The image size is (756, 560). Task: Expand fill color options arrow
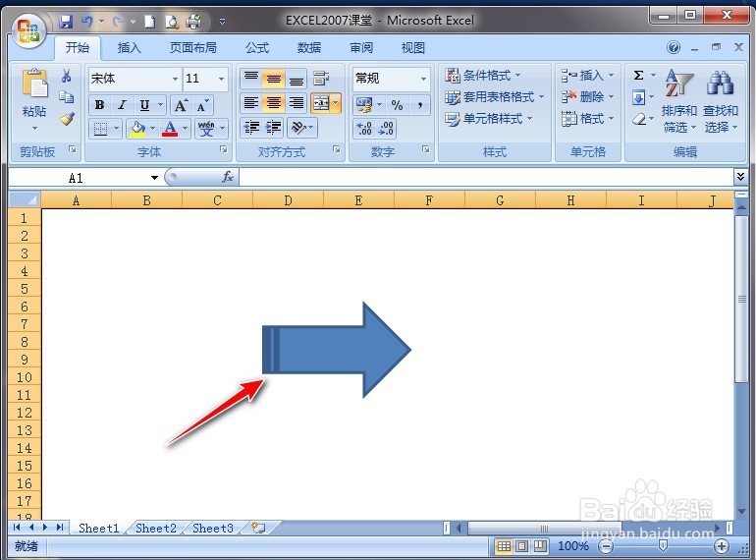pyautogui.click(x=152, y=129)
